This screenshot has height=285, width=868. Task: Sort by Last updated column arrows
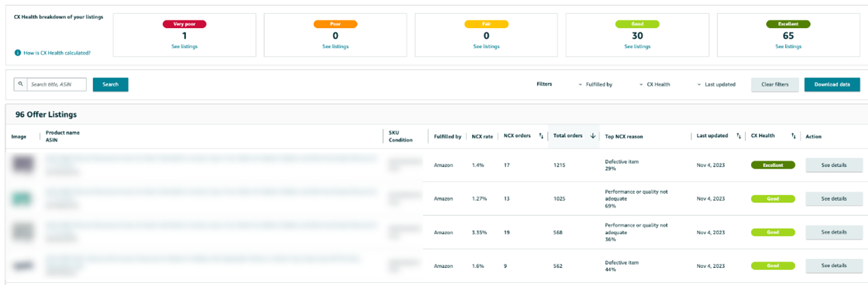point(739,136)
